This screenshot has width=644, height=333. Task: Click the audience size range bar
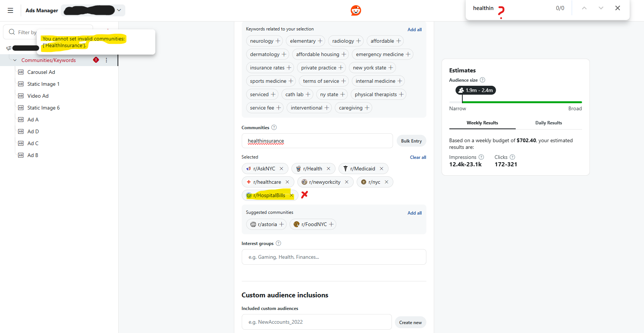click(x=515, y=102)
